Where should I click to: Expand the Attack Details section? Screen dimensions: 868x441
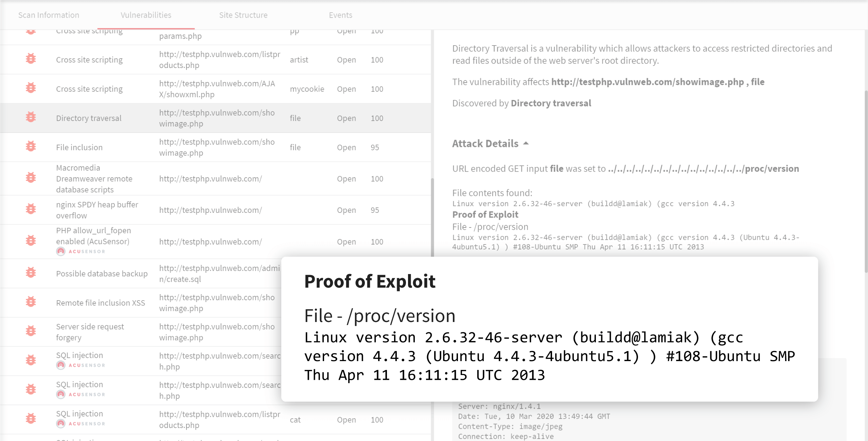click(x=491, y=143)
